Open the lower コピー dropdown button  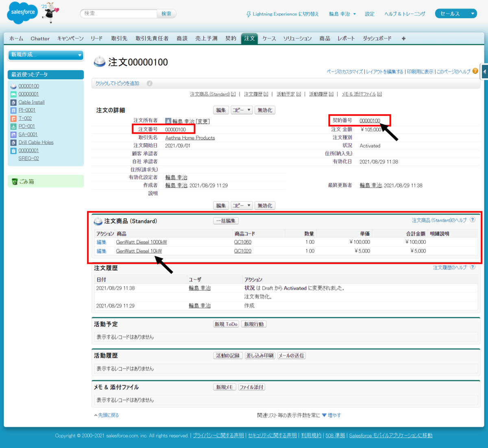(242, 206)
